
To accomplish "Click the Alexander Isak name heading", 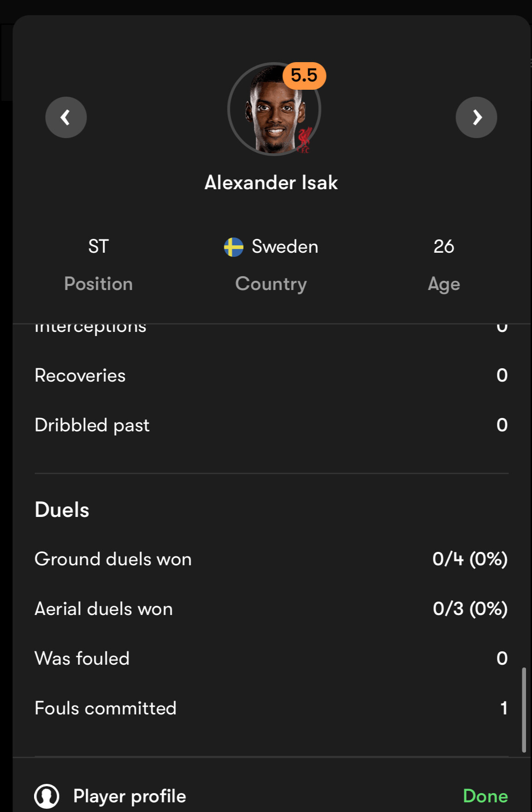I will point(271,183).
